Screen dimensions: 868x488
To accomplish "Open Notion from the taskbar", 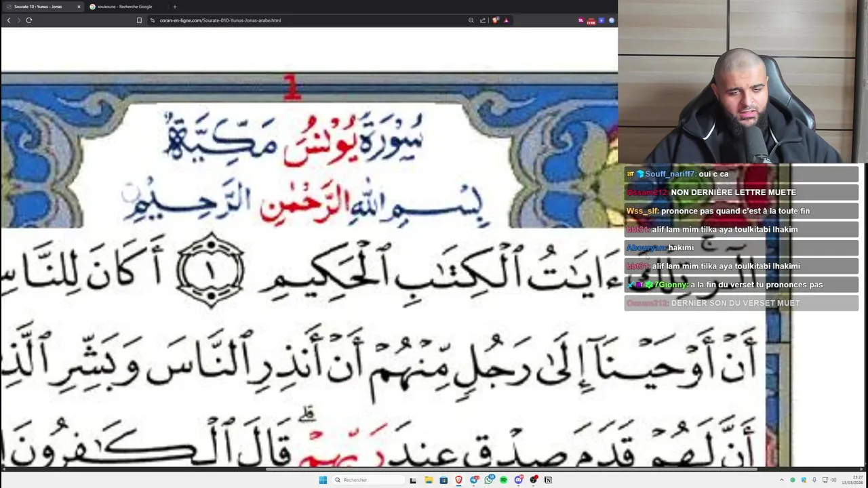I will (x=548, y=480).
